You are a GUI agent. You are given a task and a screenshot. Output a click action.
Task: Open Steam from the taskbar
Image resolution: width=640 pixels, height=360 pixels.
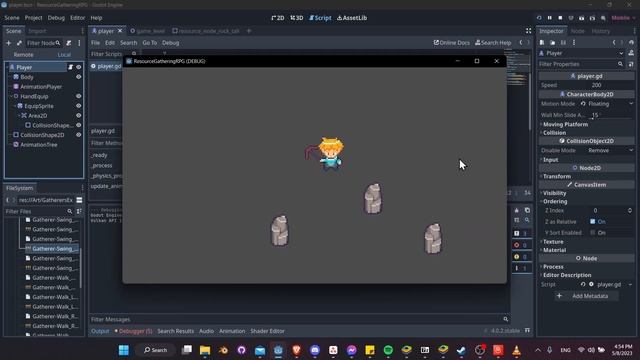[x=461, y=350]
